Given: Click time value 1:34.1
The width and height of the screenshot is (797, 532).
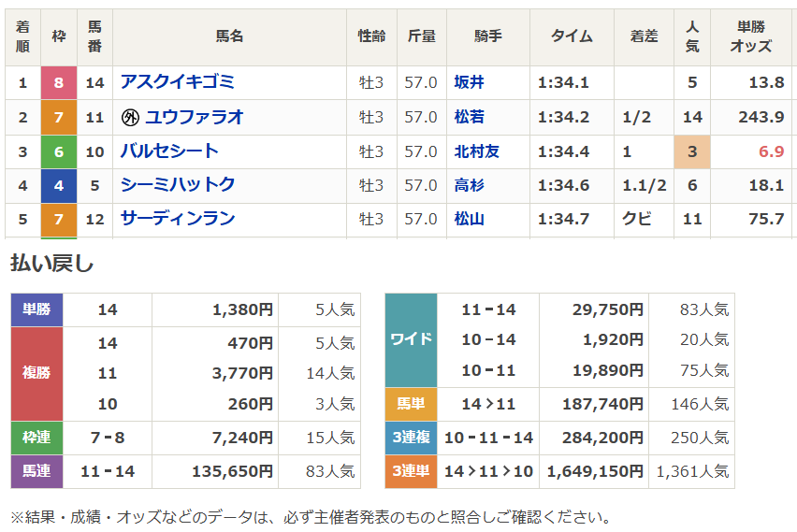Looking at the screenshot, I should [x=563, y=82].
